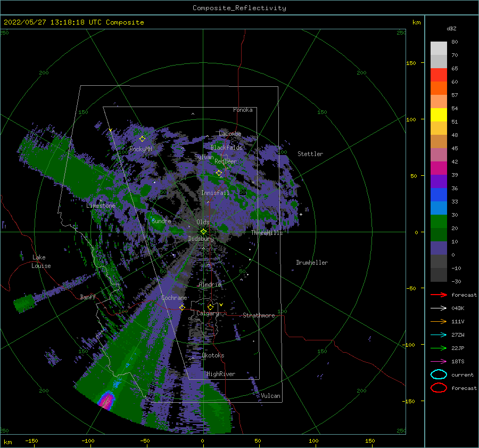Click the orange 111V arrow icon

tap(439, 321)
